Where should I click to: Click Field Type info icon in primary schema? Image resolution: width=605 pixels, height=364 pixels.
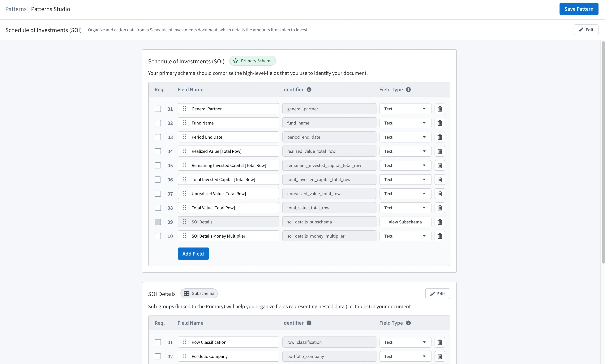point(408,90)
